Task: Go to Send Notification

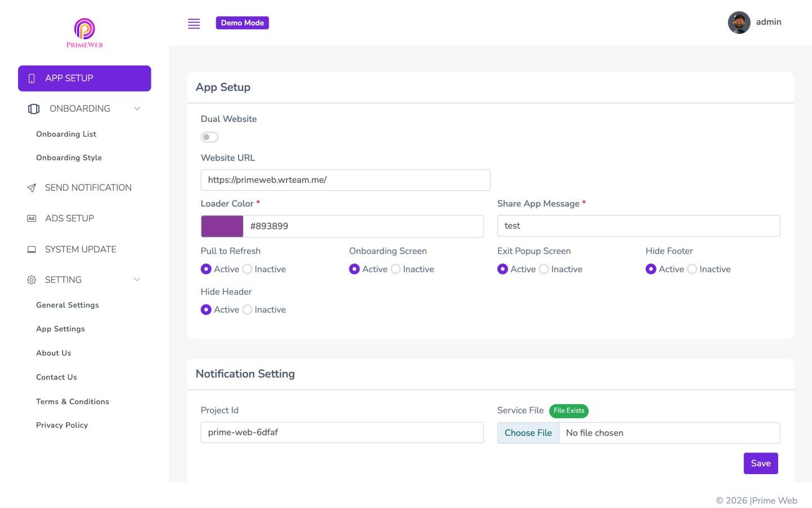Action: 85,188
